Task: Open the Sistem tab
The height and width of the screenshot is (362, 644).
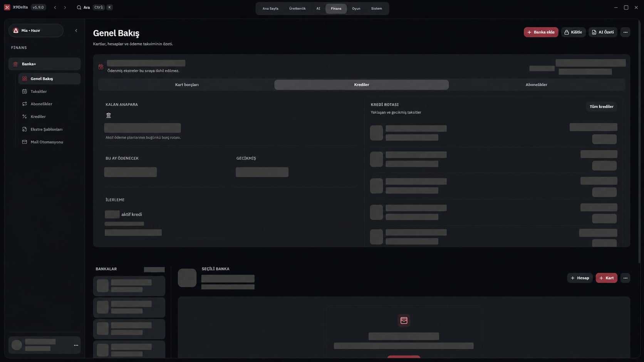Action: click(x=377, y=8)
